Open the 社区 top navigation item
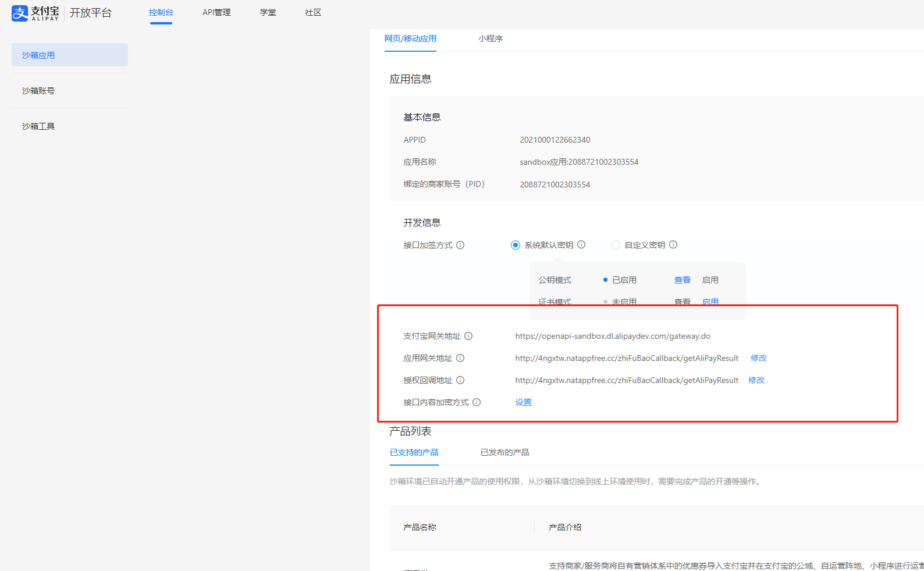The height and width of the screenshot is (571, 924). [x=314, y=12]
